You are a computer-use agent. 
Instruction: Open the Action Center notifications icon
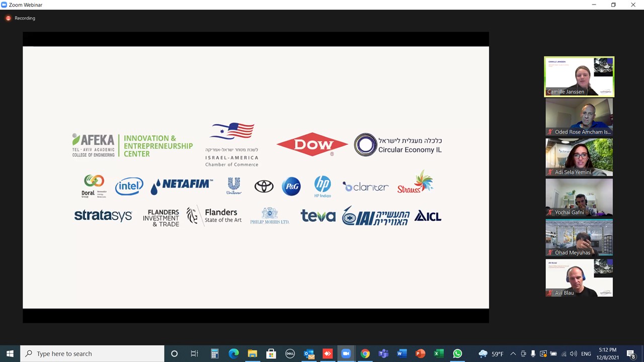631,353
